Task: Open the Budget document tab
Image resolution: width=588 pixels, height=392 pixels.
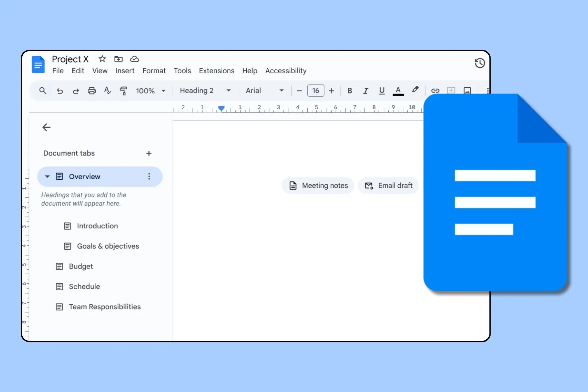Action: coord(81,266)
